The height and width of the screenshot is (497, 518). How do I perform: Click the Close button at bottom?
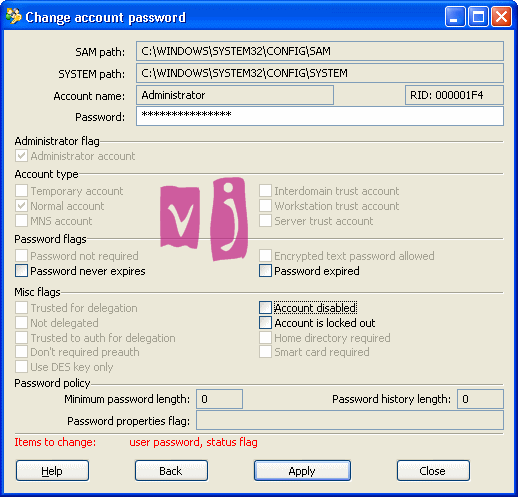433,471
